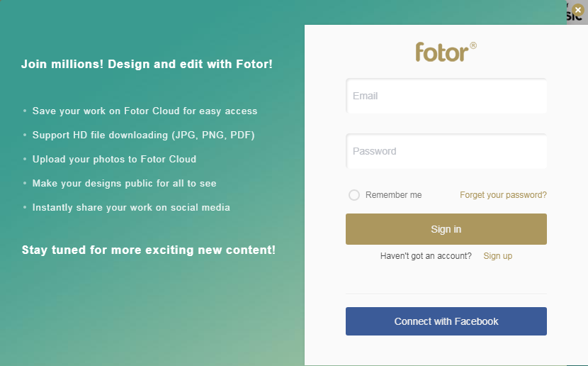Viewport: 588px width, 366px height.
Task: Close the Fotor sign-in dialog
Action: 578,10
